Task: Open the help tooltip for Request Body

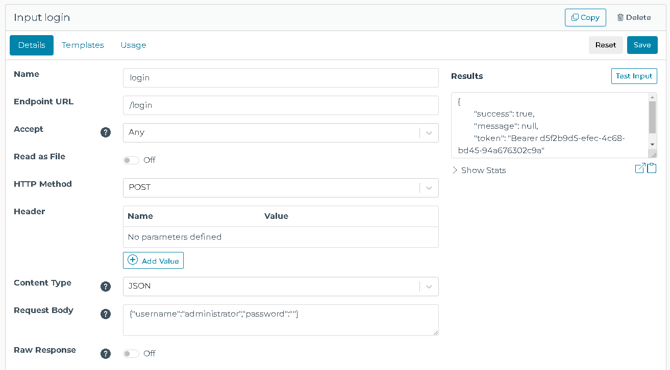Action: [x=106, y=314]
